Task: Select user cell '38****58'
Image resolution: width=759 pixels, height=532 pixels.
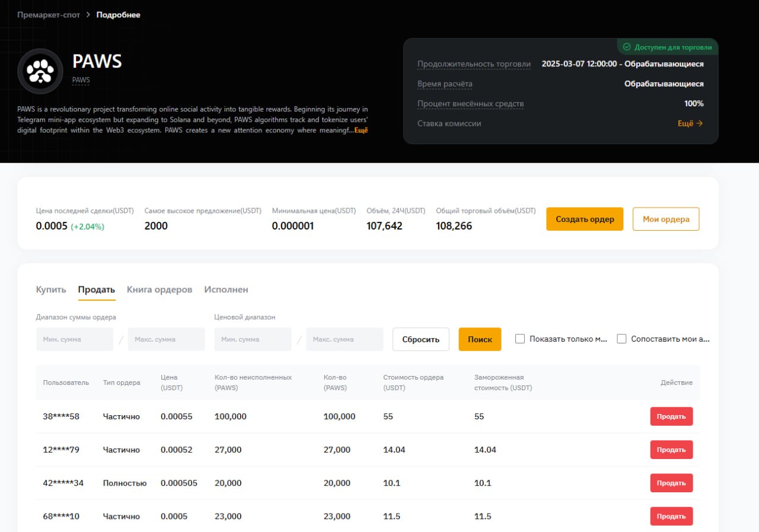Action: point(61,416)
